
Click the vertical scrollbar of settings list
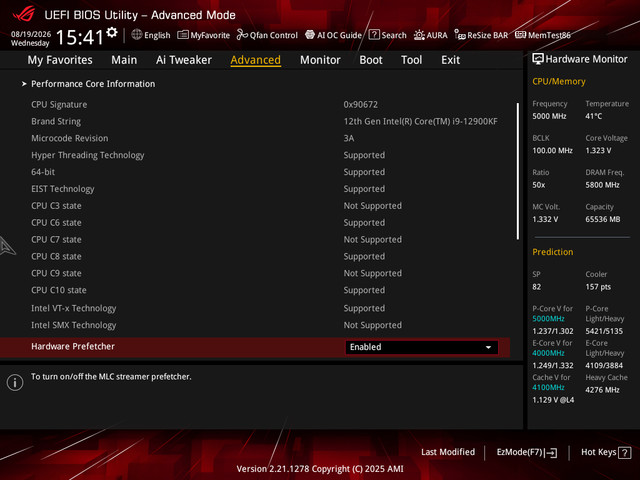click(518, 171)
